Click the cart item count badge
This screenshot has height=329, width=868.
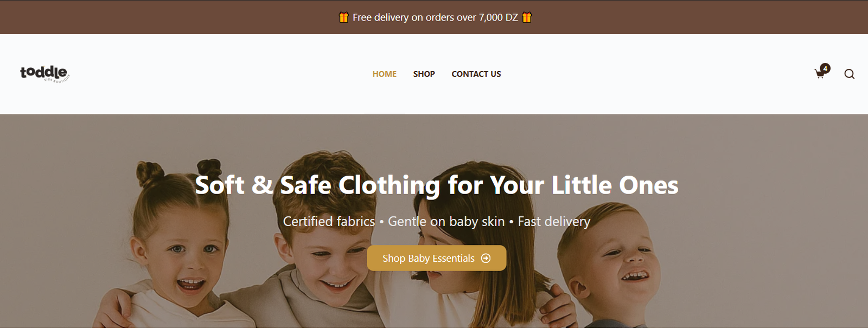[825, 68]
